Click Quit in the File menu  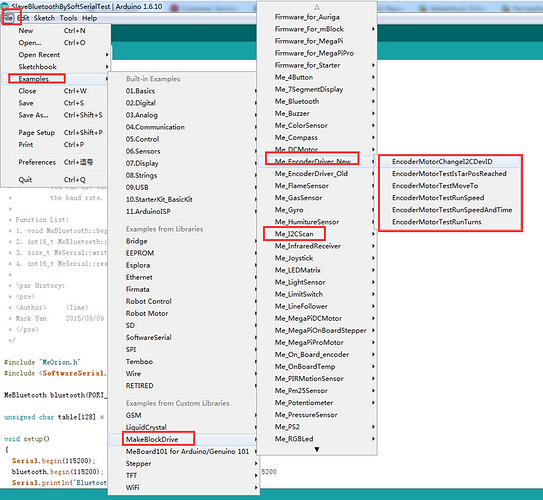click(x=56, y=180)
